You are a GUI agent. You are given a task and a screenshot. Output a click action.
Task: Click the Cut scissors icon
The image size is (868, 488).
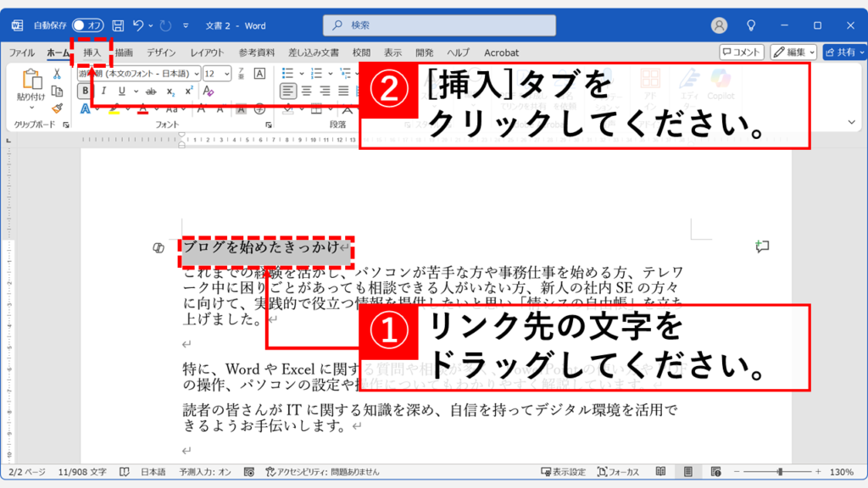[57, 74]
